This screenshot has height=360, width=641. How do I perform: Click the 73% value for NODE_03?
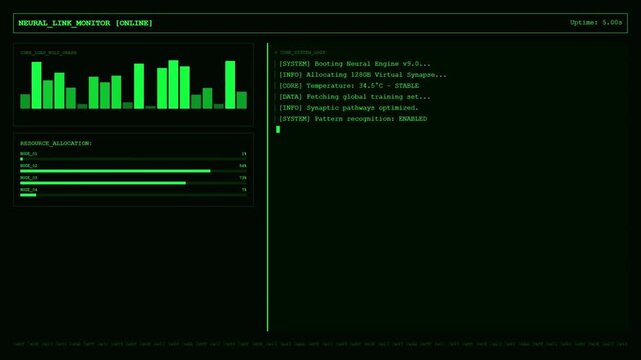tap(243, 178)
